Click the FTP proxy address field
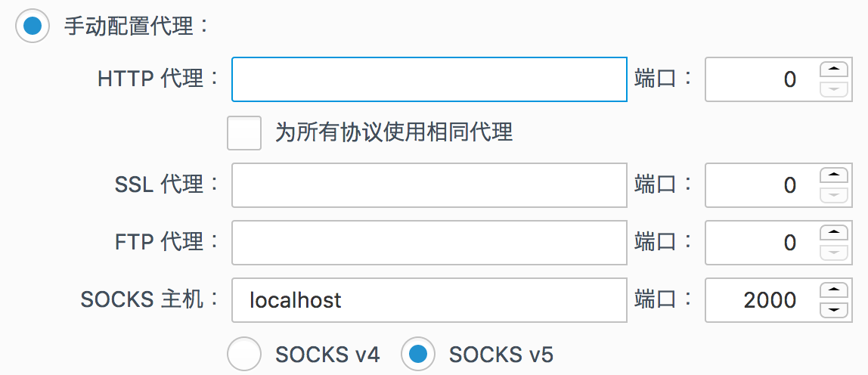 click(x=429, y=243)
